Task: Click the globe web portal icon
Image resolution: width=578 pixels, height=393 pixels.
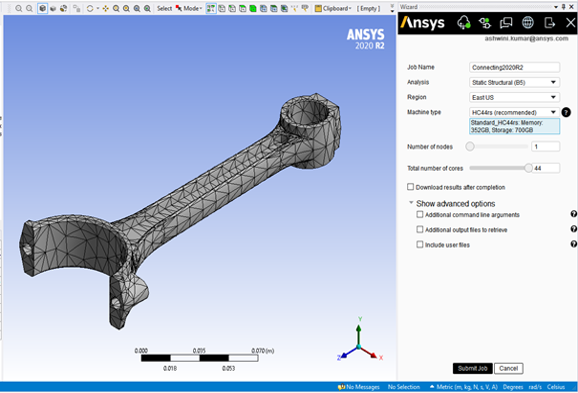Action: point(527,23)
